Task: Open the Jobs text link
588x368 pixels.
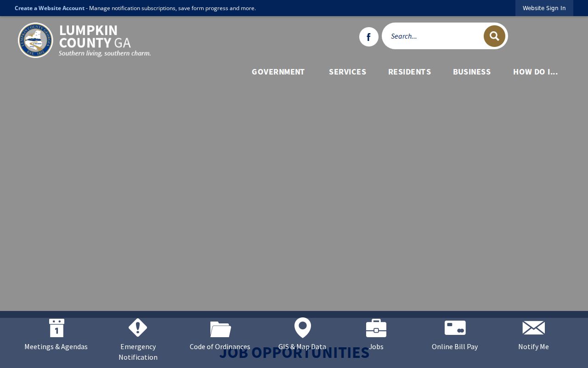Action: (376, 347)
